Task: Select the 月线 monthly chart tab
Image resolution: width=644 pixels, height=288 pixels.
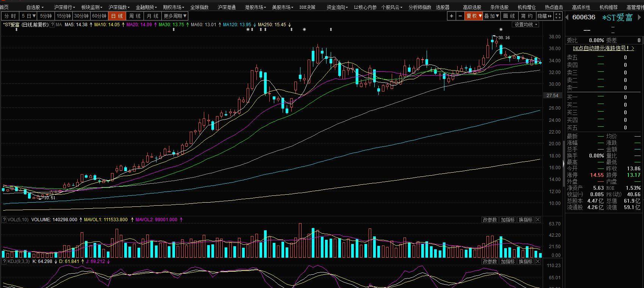Action: 153,16
